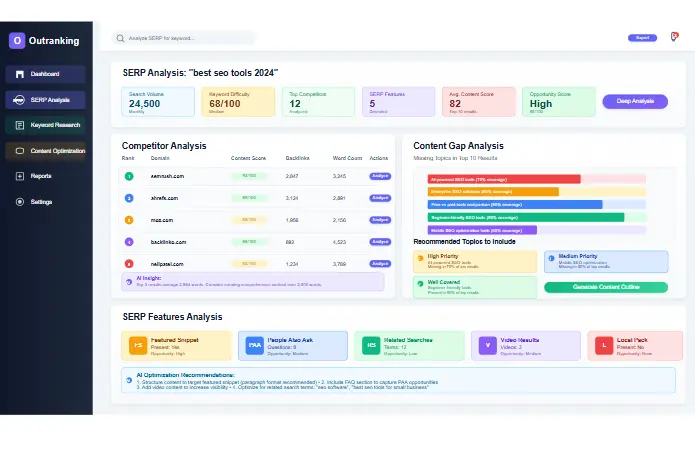Click the SERP Analysis sidebar icon
The image size is (695, 454).
pos(19,100)
